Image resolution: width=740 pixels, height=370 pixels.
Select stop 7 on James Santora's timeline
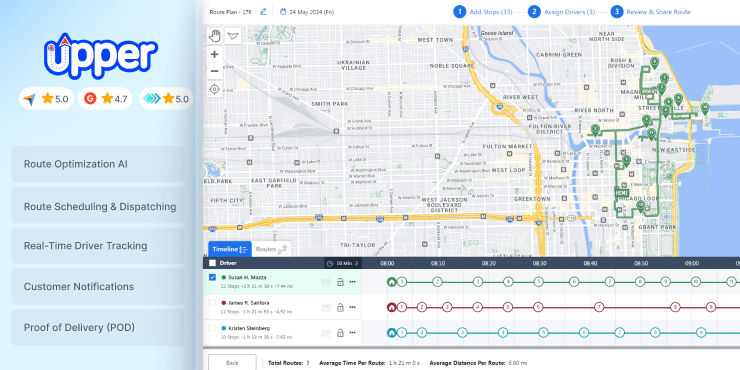[x=598, y=307]
